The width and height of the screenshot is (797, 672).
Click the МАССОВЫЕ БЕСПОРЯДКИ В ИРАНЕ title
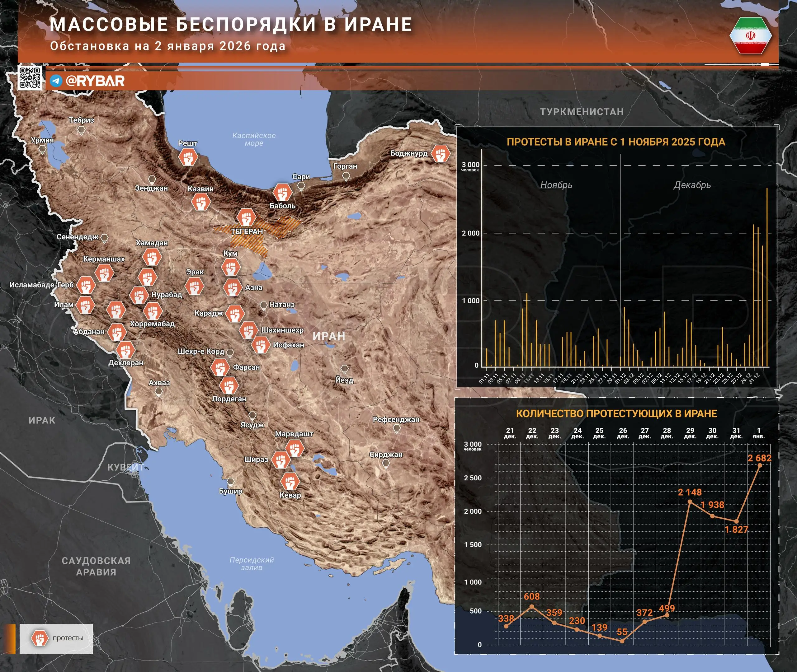(231, 24)
